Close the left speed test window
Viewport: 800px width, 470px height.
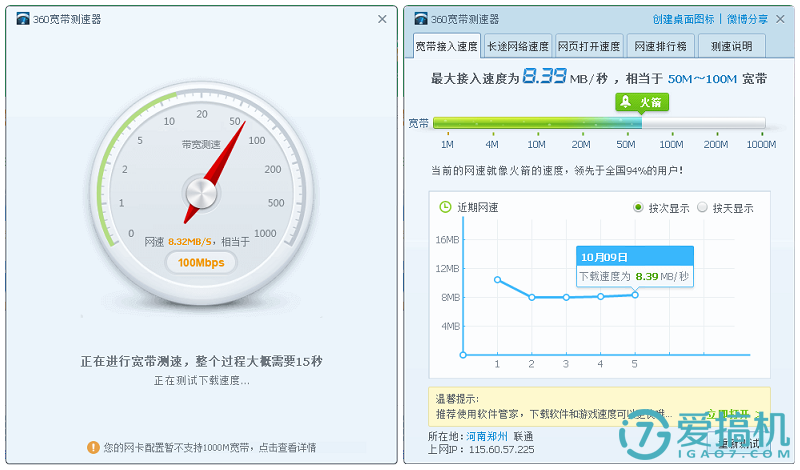coord(382,19)
